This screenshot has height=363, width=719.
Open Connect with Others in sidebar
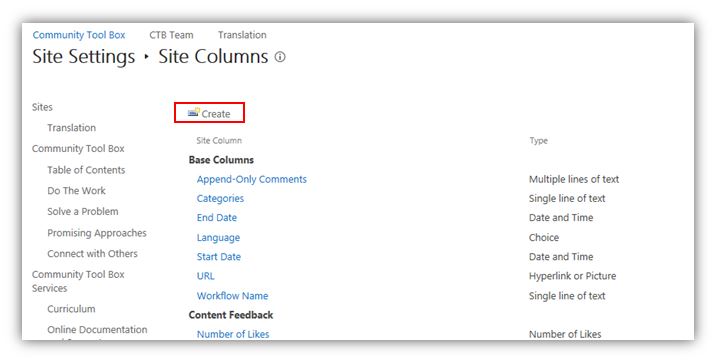92,253
